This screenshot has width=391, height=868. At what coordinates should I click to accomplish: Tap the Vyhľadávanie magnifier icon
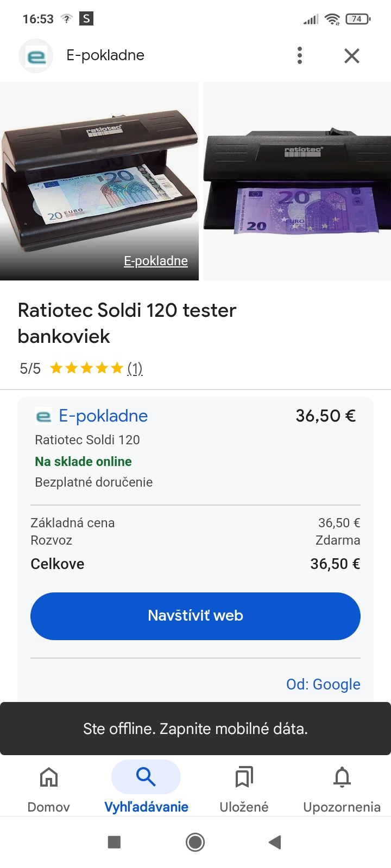(x=146, y=777)
